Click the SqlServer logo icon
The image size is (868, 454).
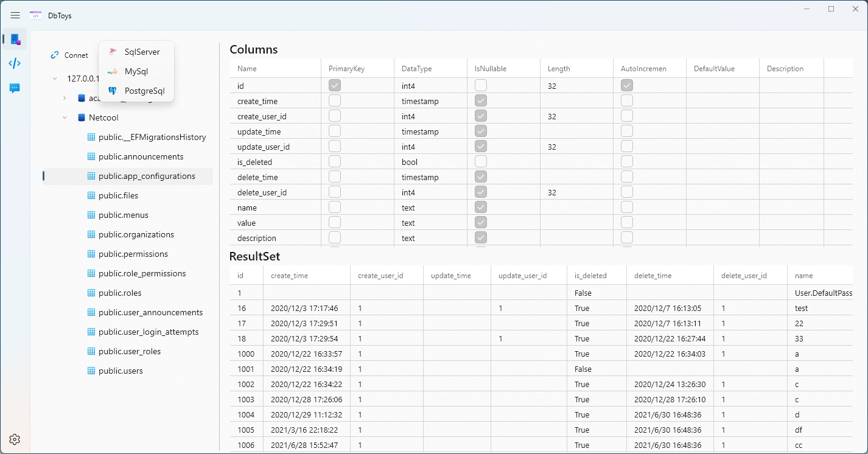point(113,52)
